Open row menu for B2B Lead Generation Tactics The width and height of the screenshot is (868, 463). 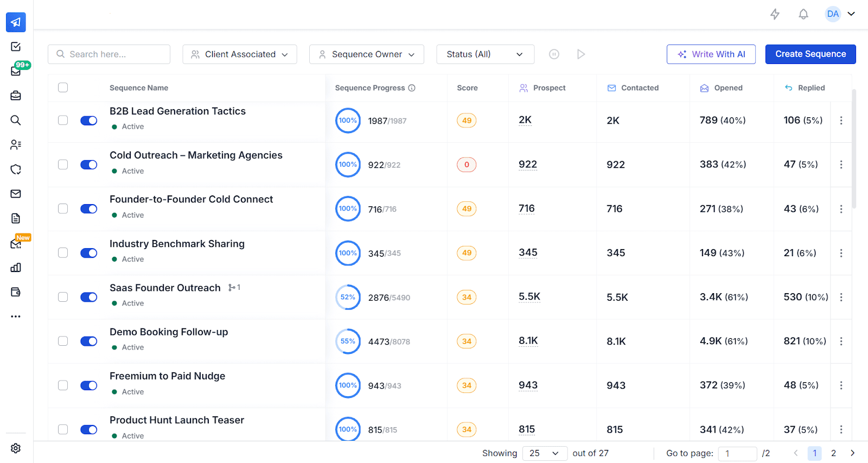pos(841,120)
